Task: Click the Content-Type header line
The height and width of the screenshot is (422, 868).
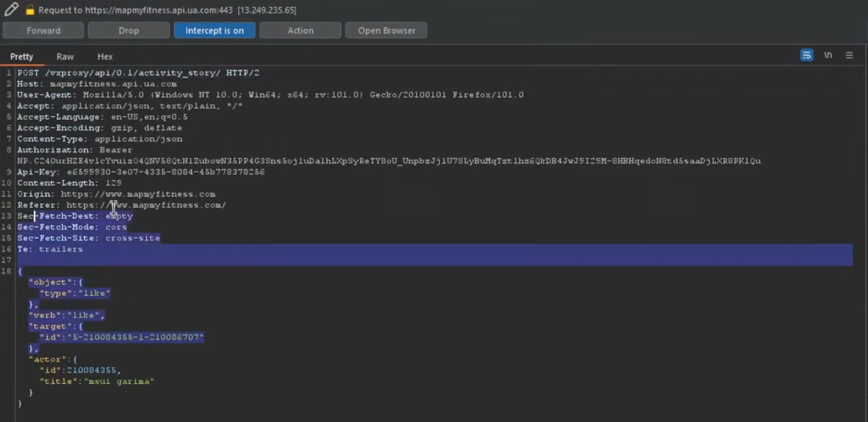Action: 100,139
